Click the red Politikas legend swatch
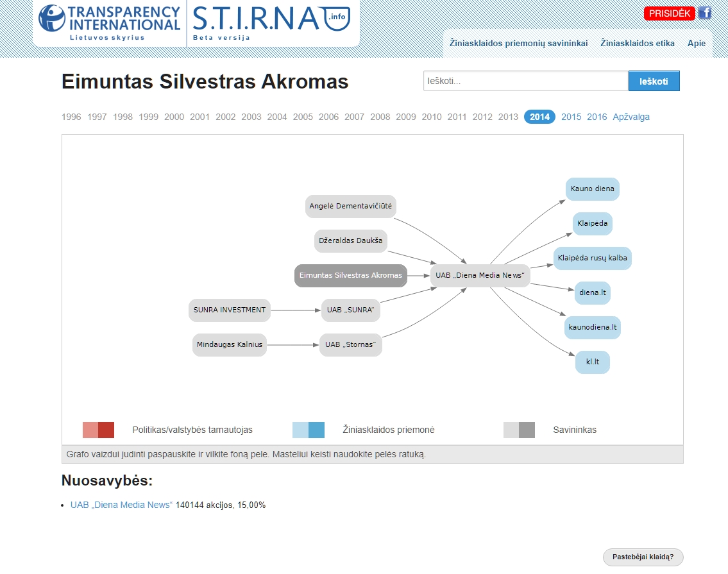Image resolution: width=728 pixels, height=574 pixels. point(98,430)
